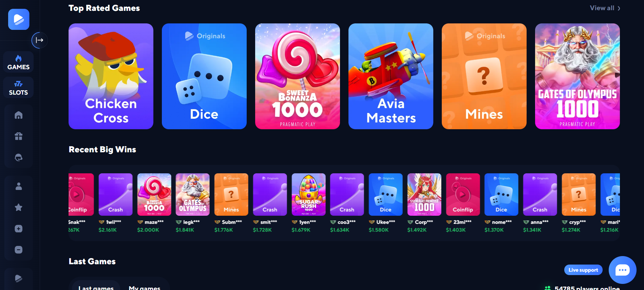Open the Avia Masters game card
This screenshot has height=290, width=644.
click(391, 76)
